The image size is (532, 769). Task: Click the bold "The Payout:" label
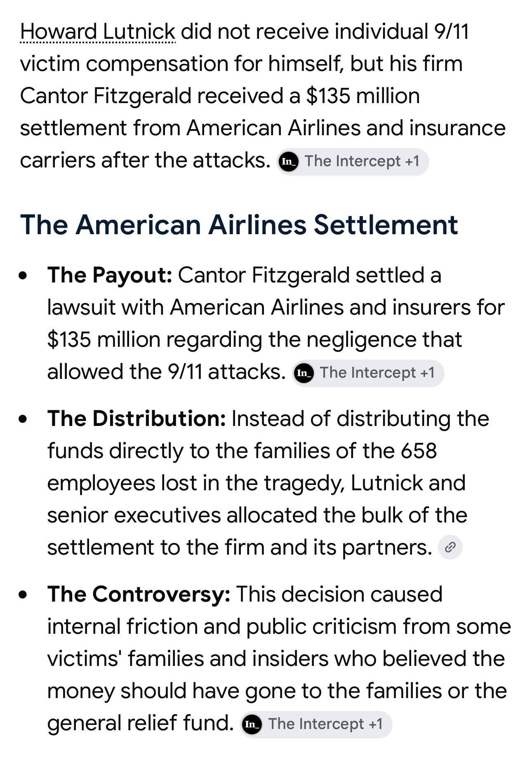(110, 275)
